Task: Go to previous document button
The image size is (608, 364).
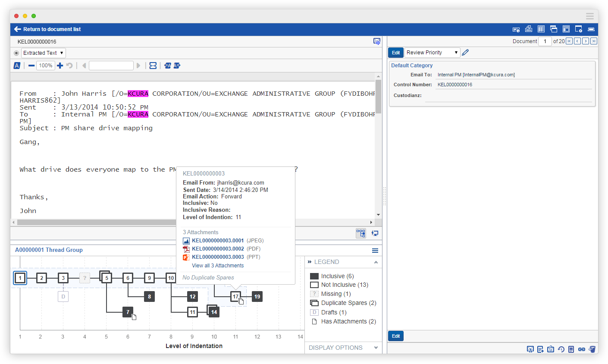Action: coord(577,41)
